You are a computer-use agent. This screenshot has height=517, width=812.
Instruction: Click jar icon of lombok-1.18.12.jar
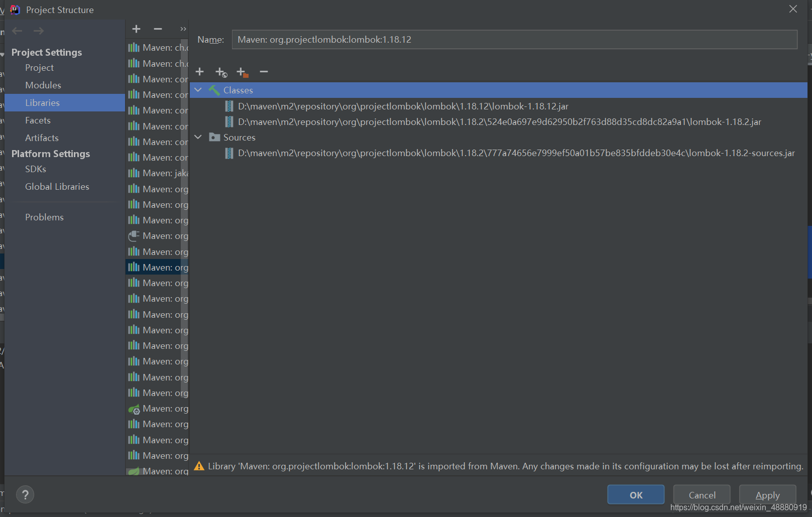point(229,106)
